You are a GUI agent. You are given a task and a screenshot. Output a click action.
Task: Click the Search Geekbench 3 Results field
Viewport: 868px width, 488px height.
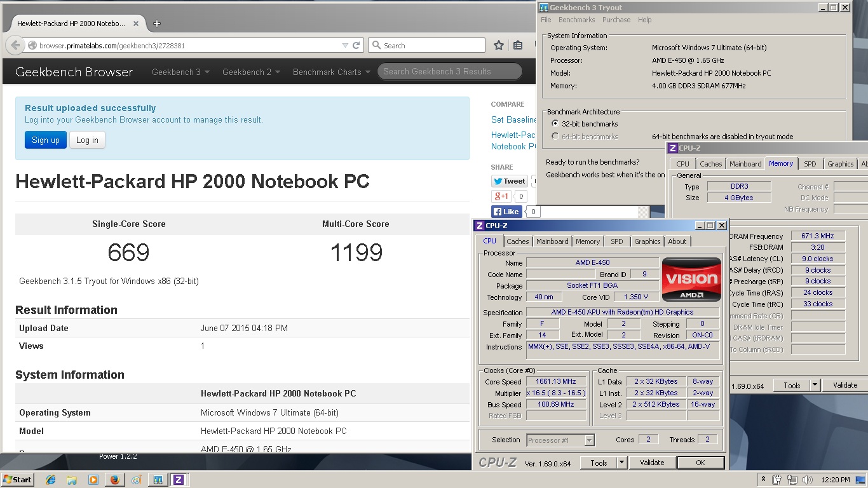point(450,72)
